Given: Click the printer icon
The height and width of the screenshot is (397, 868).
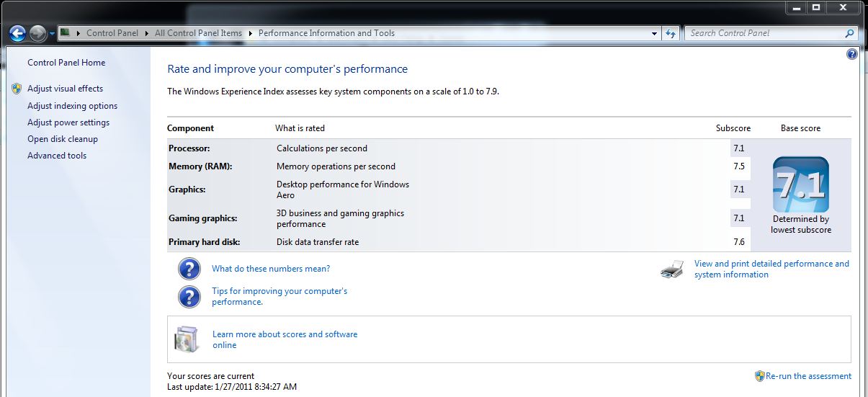Looking at the screenshot, I should pyautogui.click(x=671, y=269).
